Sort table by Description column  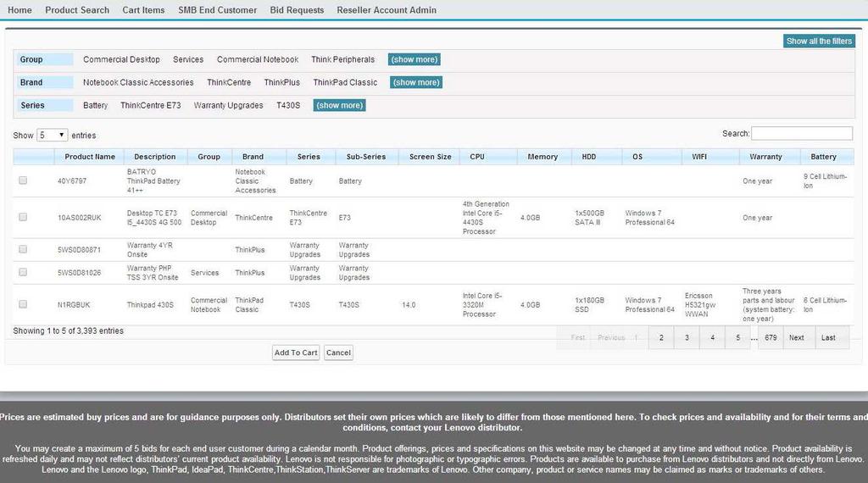click(x=156, y=157)
